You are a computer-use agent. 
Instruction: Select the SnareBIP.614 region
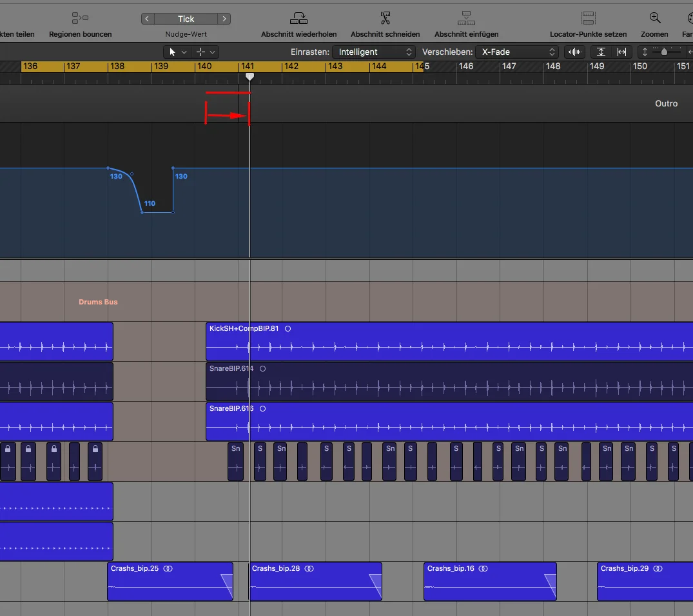click(x=449, y=382)
